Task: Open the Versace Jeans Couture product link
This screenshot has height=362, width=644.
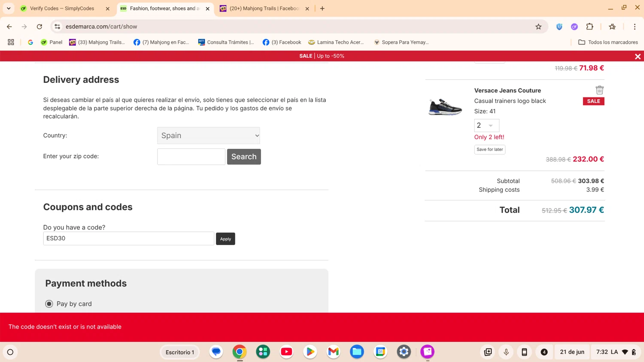Action: pos(507,90)
